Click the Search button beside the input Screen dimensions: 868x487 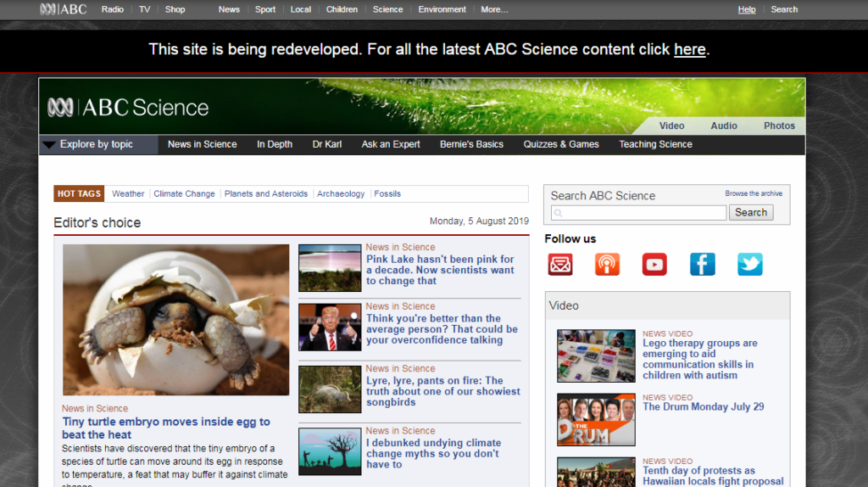[751, 213]
